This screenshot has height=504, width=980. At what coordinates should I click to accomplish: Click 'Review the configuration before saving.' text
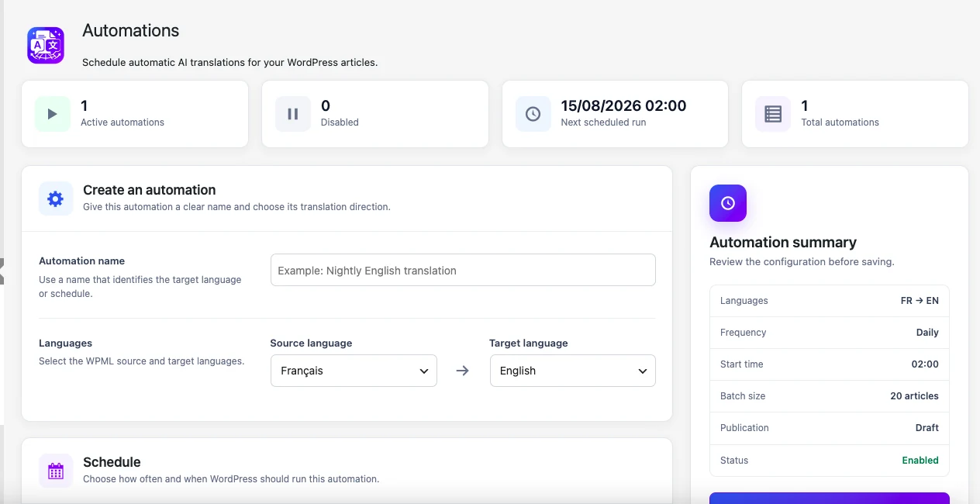coord(802,262)
